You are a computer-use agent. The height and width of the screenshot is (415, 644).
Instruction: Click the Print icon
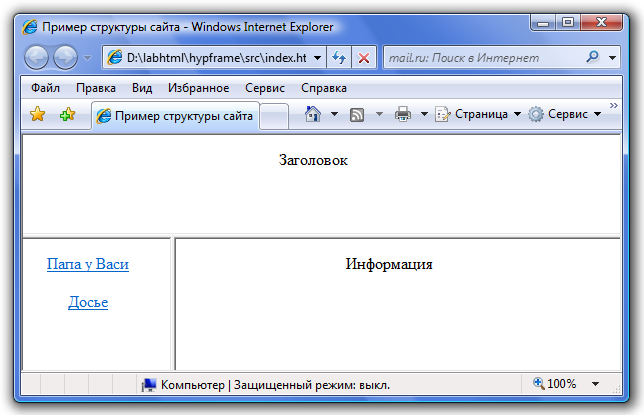[402, 114]
